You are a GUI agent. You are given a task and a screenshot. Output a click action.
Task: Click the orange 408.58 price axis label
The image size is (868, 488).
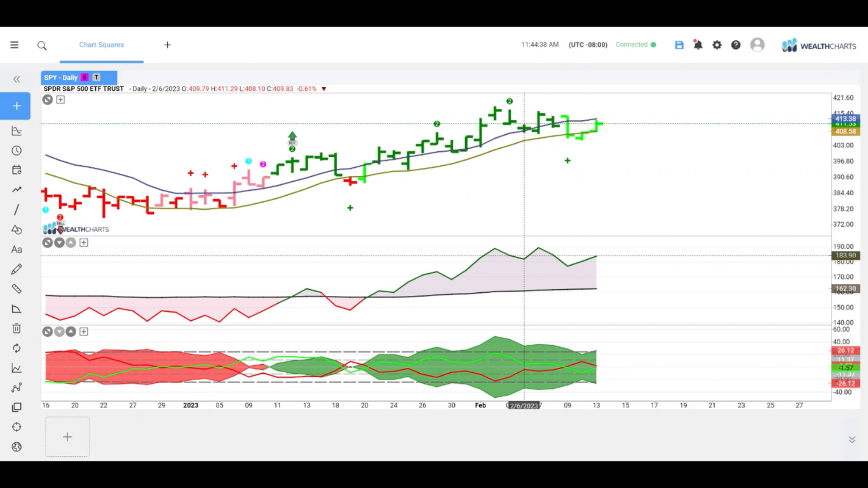[845, 131]
